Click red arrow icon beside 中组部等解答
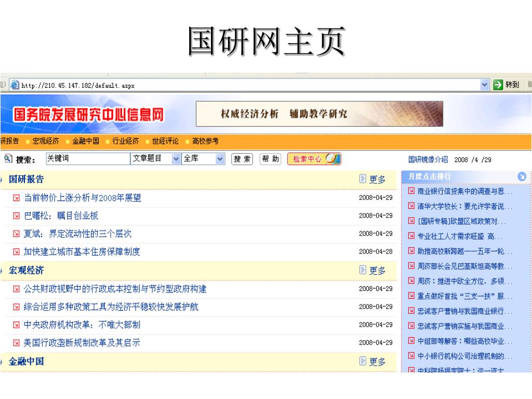This screenshot has width=532, height=399. [411, 340]
